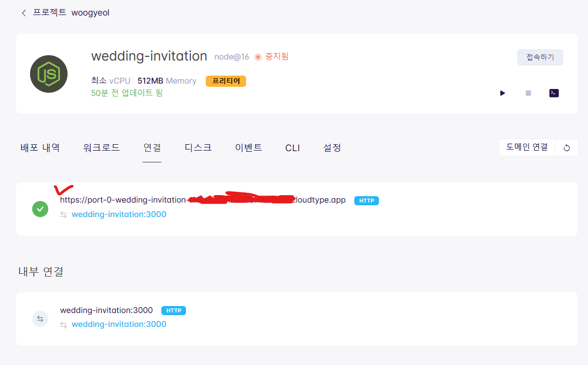
Task: Start the service with the play icon
Action: tap(502, 93)
